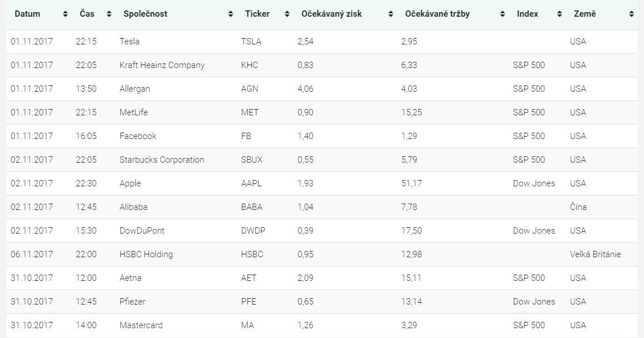Sort by Společnost using arrow icon

[x=230, y=14]
